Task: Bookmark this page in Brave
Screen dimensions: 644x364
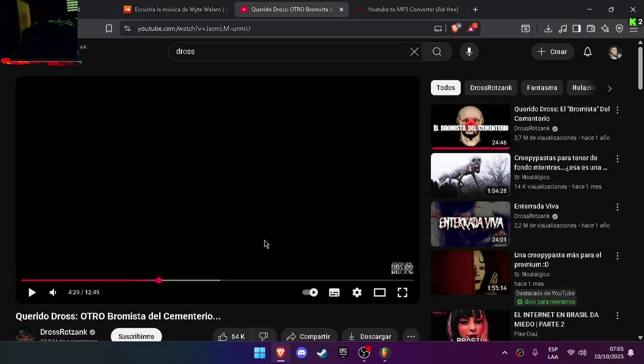Action: (109, 28)
